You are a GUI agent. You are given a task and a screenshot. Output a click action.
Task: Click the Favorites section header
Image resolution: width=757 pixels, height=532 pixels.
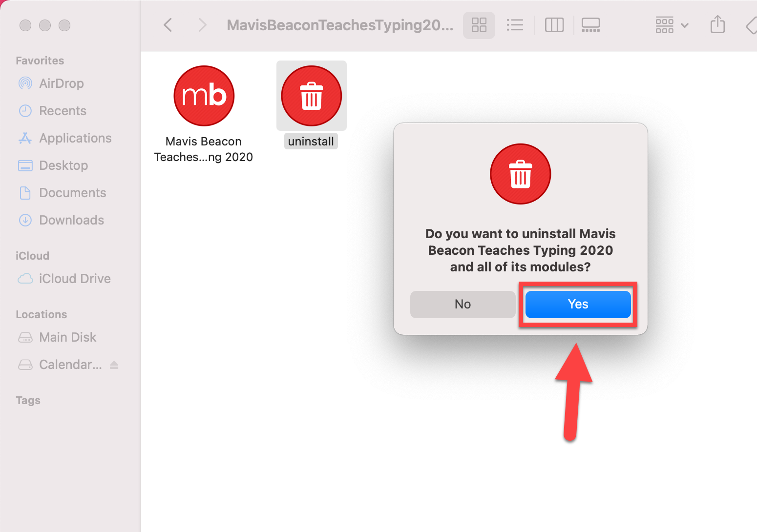click(x=40, y=61)
